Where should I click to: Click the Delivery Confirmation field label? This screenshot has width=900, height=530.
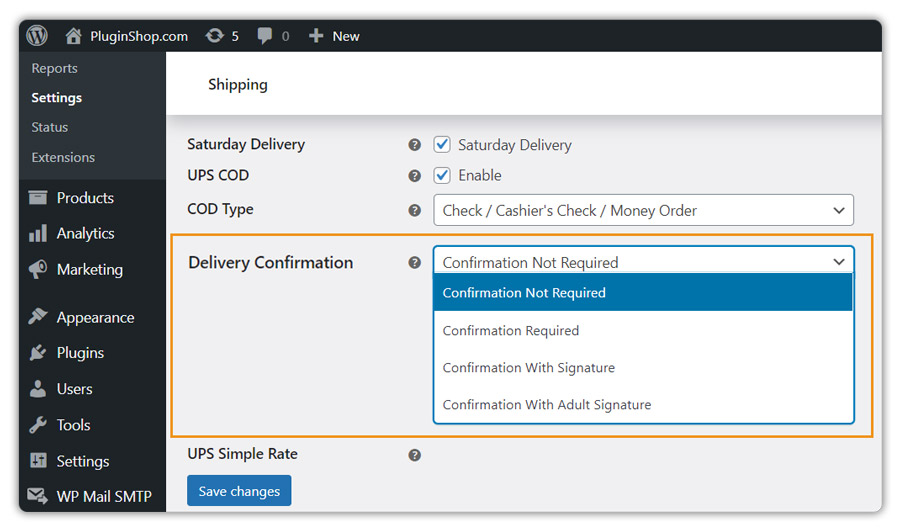point(270,262)
